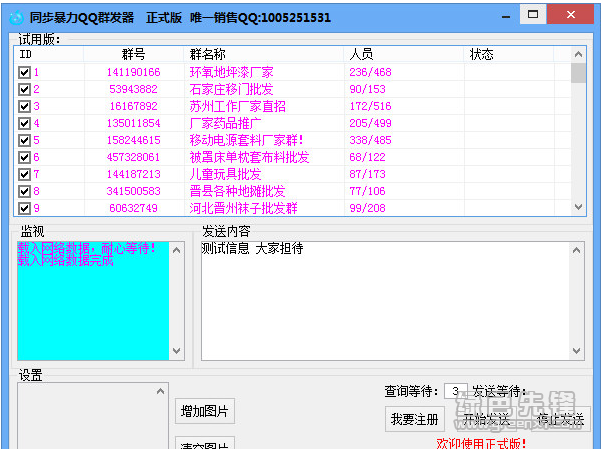The image size is (603, 449).
Task: Uncheck the checkbox for group row 2
Action: pyautogui.click(x=24, y=89)
